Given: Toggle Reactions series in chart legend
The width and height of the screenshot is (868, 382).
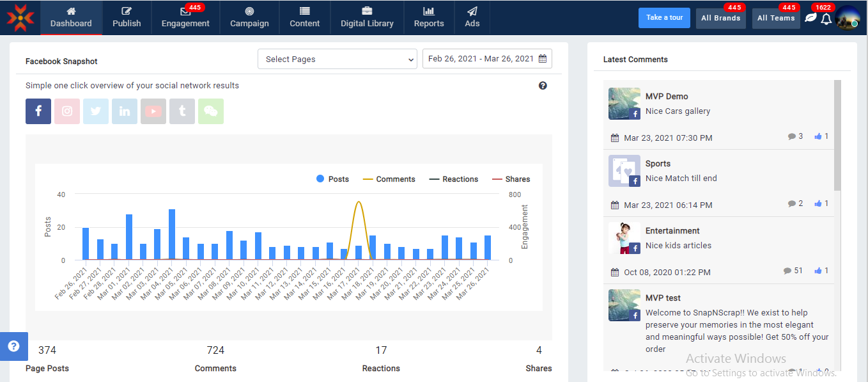Looking at the screenshot, I should [454, 179].
